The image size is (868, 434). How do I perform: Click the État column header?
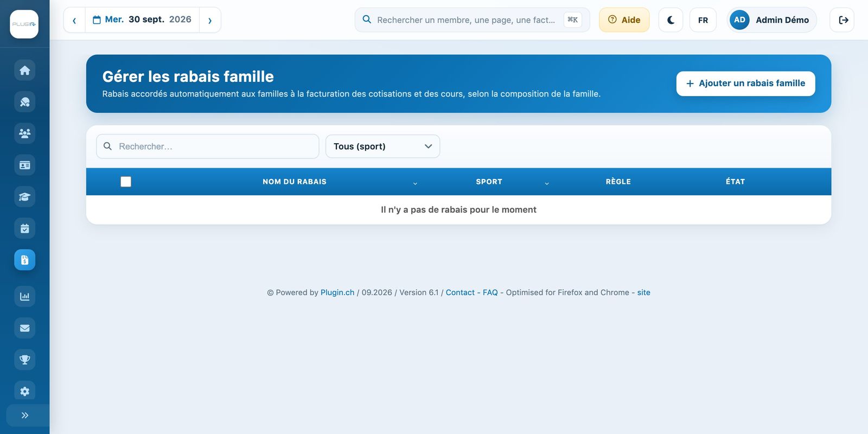tap(735, 182)
